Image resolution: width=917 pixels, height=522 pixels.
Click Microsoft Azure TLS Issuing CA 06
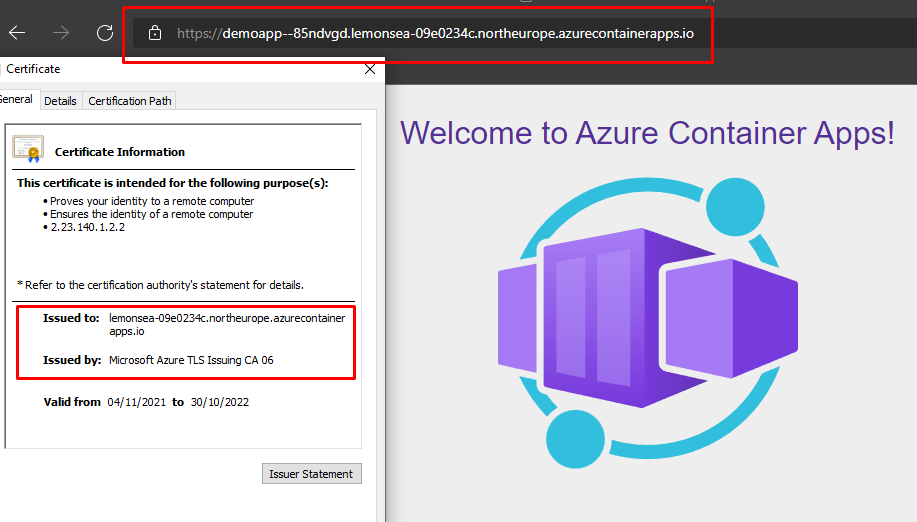[191, 360]
